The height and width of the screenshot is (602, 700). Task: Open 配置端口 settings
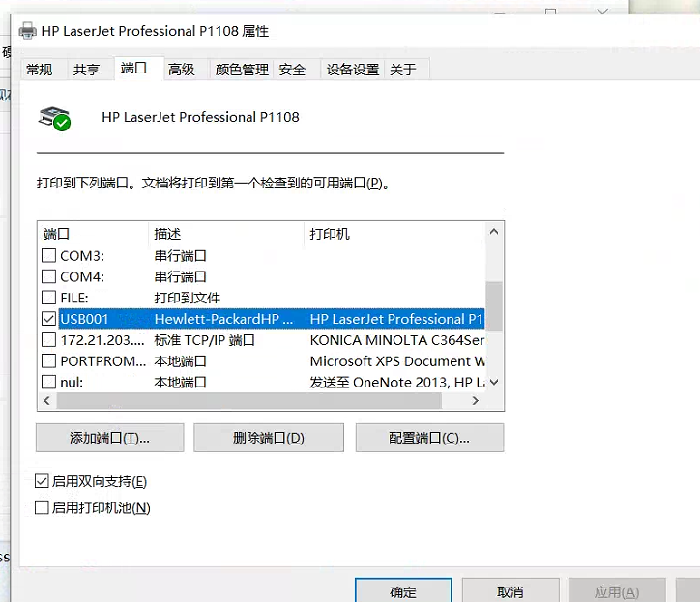(x=429, y=438)
